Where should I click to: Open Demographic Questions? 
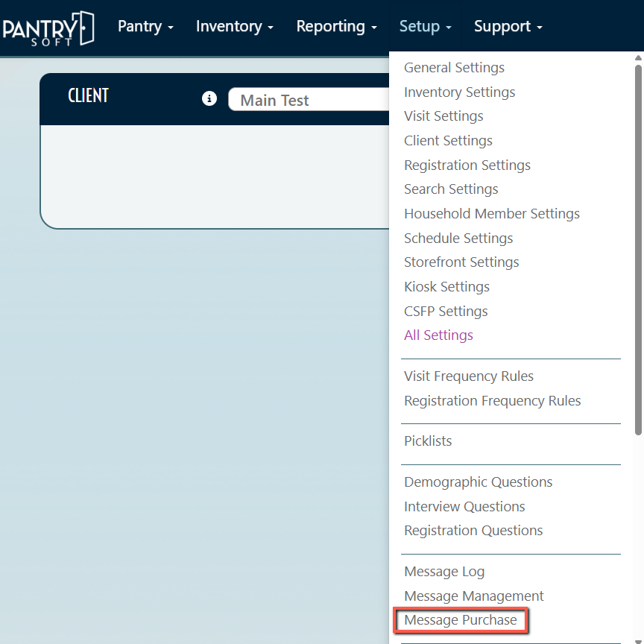coord(478,482)
